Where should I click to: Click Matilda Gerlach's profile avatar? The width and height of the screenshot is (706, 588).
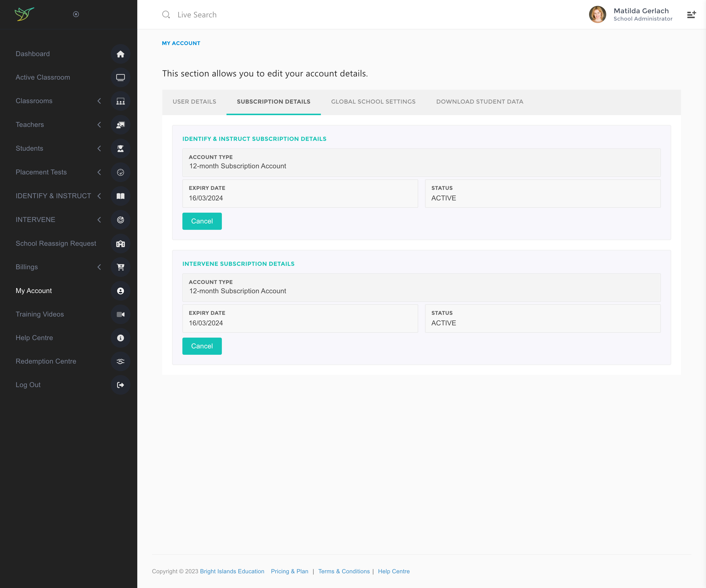tap(597, 15)
